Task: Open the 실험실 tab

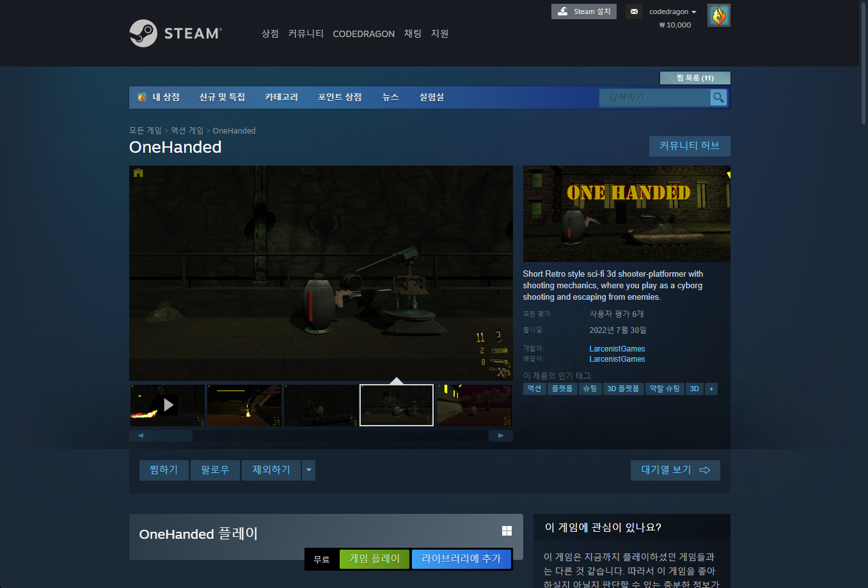Action: coord(432,97)
